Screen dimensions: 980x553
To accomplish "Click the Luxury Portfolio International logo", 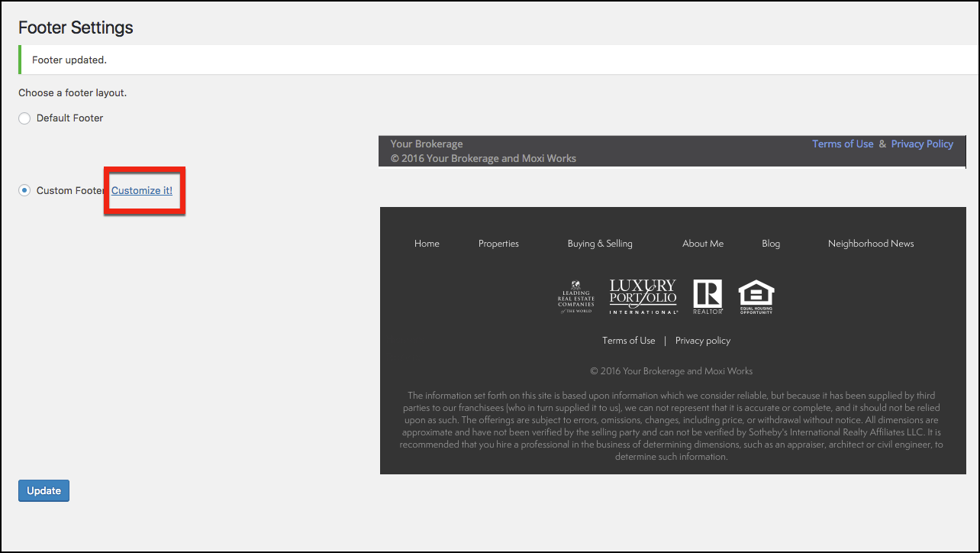I will (x=643, y=297).
